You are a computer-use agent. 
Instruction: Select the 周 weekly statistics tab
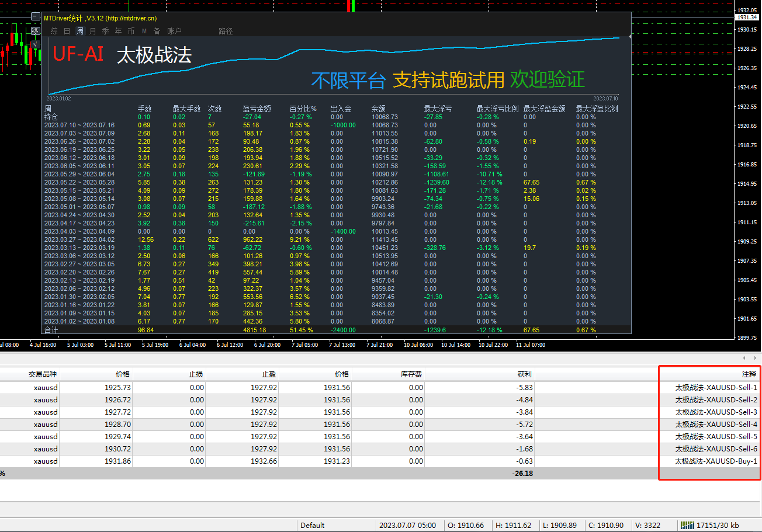pyautogui.click(x=80, y=31)
